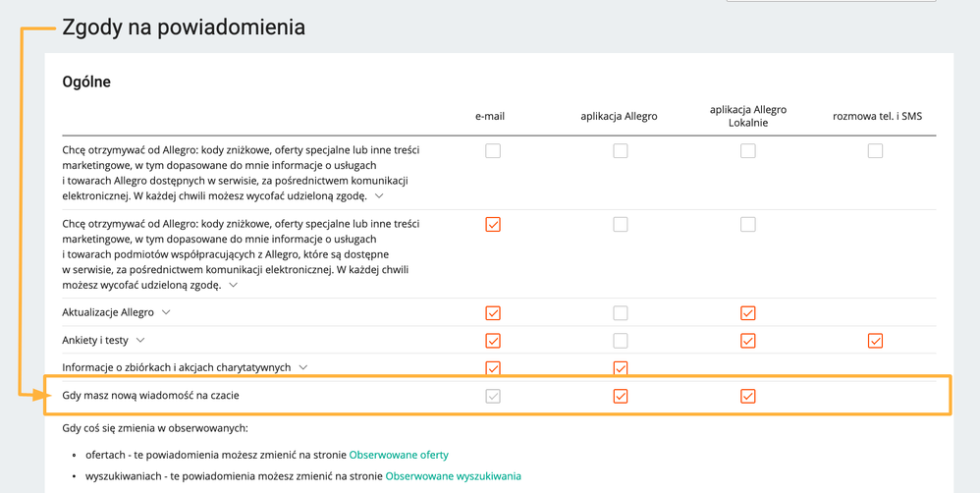The image size is (980, 493).
Task: Enable e-mail checkbox for Allegro marketing offers
Action: pyautogui.click(x=493, y=150)
